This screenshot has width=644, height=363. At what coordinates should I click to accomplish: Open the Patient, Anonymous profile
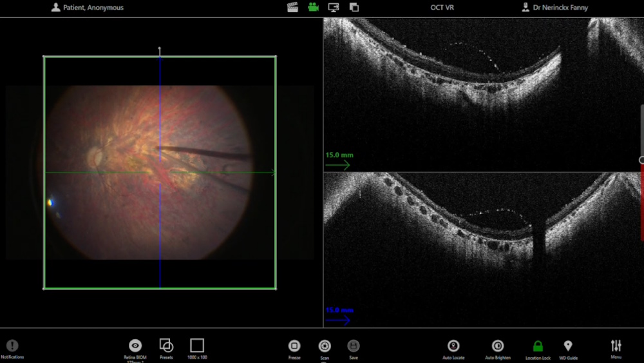(x=88, y=8)
